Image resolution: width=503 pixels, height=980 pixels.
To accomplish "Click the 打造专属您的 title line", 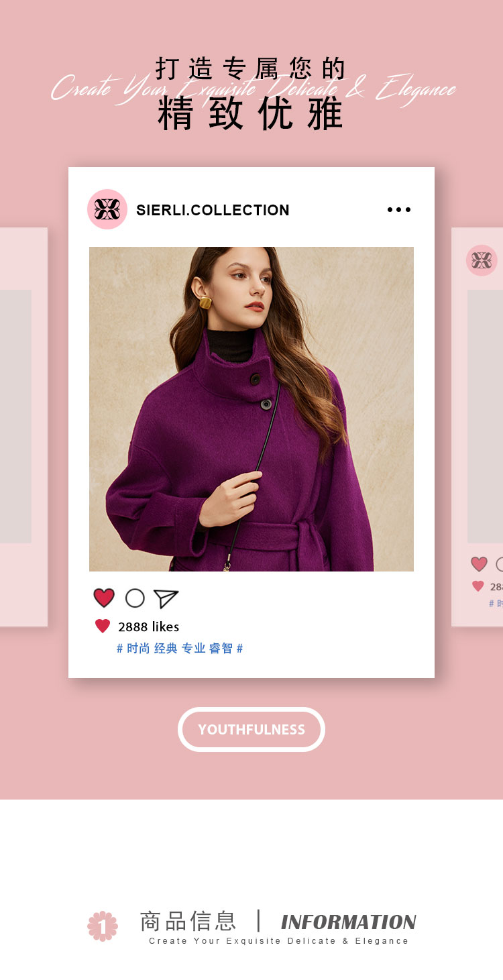I will [x=251, y=68].
